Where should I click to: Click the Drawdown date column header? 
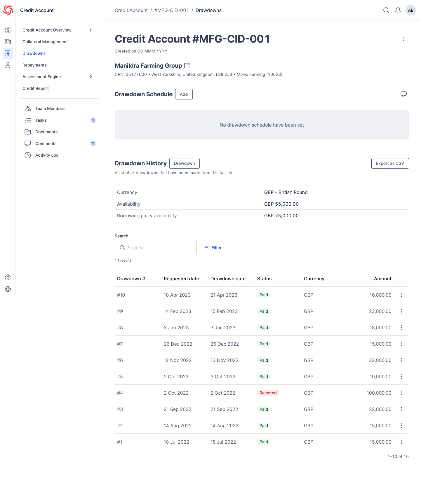tap(228, 279)
